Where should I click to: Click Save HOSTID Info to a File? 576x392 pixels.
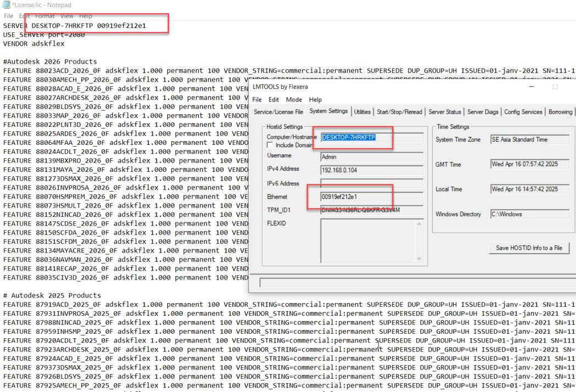point(529,248)
